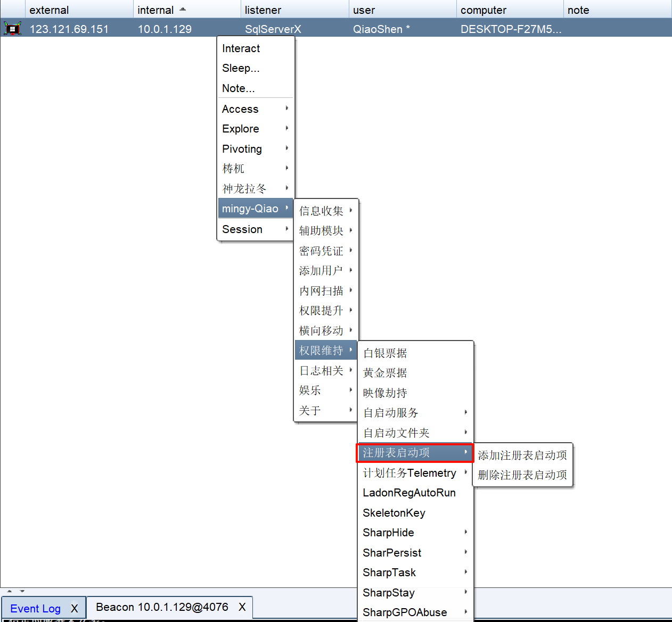672x622 pixels.
Task: Switch to the Event Log tab
Action: coord(36,608)
